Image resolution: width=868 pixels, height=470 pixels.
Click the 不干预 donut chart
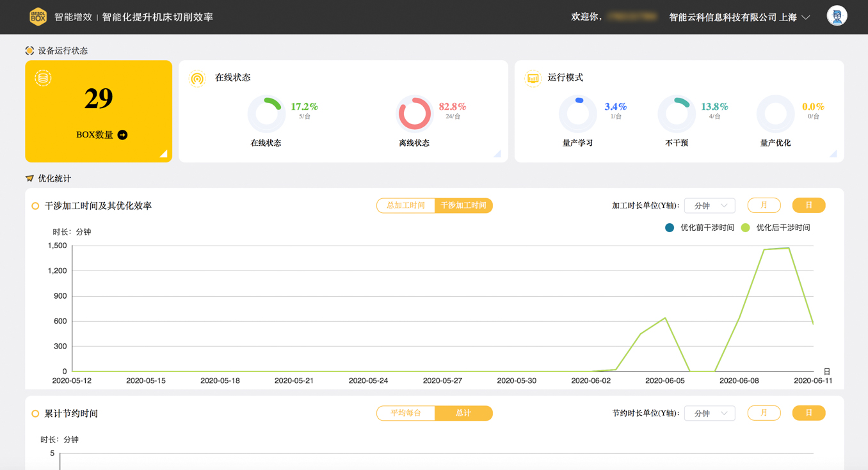pyautogui.click(x=677, y=114)
